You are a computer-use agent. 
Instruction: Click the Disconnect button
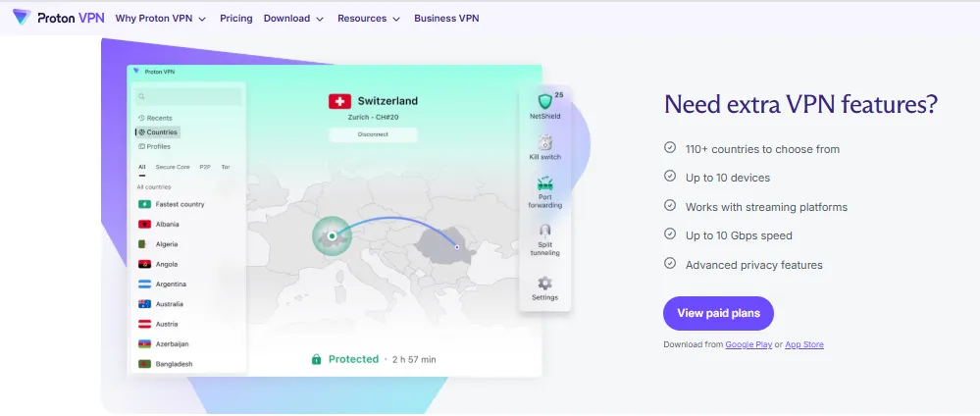pyautogui.click(x=373, y=134)
